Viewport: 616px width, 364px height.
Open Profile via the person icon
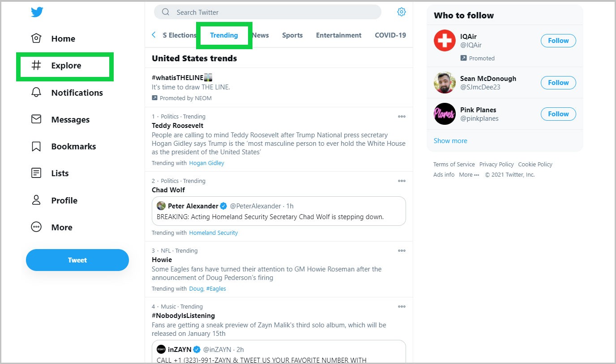(36, 200)
